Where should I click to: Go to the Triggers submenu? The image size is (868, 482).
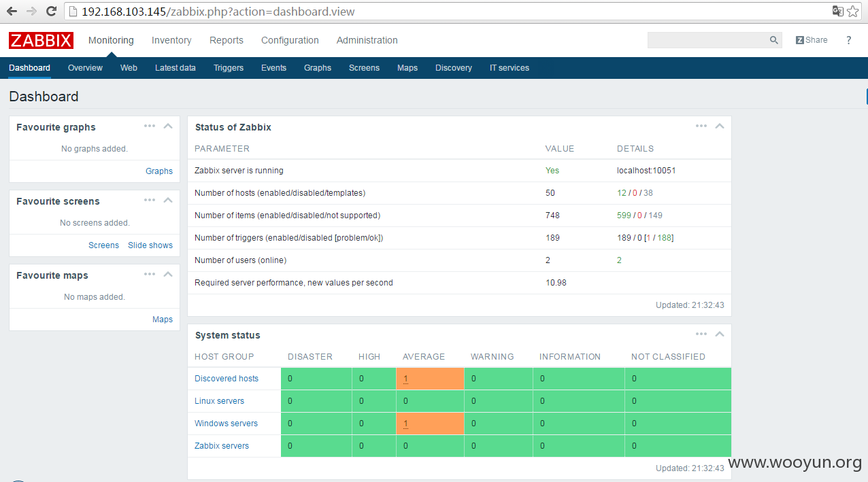click(x=229, y=68)
